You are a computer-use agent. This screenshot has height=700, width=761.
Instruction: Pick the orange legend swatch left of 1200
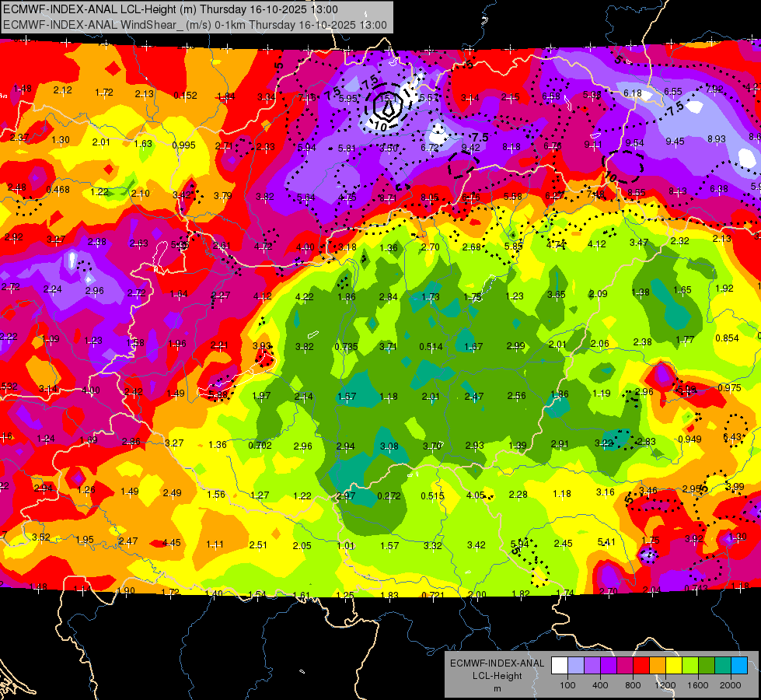(x=658, y=665)
